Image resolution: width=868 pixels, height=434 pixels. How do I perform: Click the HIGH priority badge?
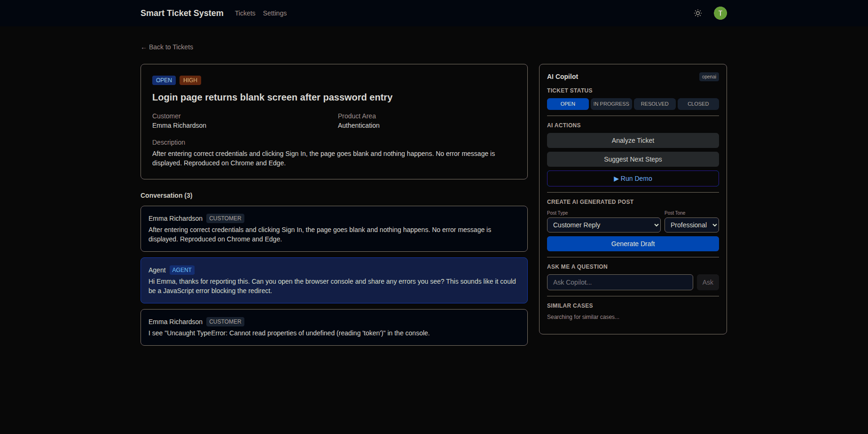click(190, 80)
